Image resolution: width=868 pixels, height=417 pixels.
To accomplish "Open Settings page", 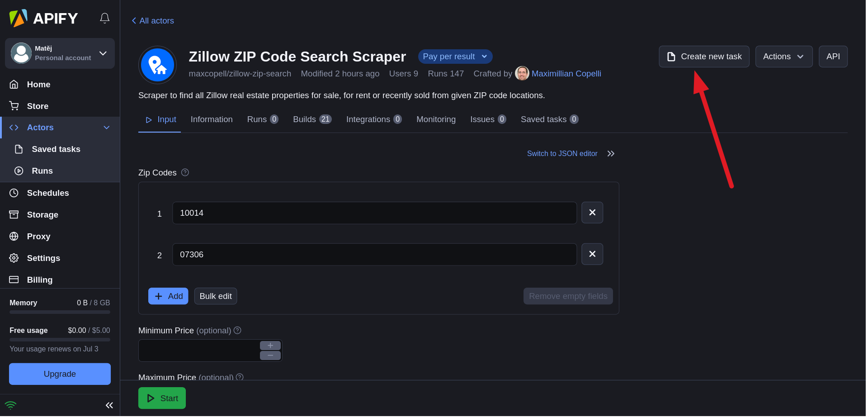I will [60, 258].
